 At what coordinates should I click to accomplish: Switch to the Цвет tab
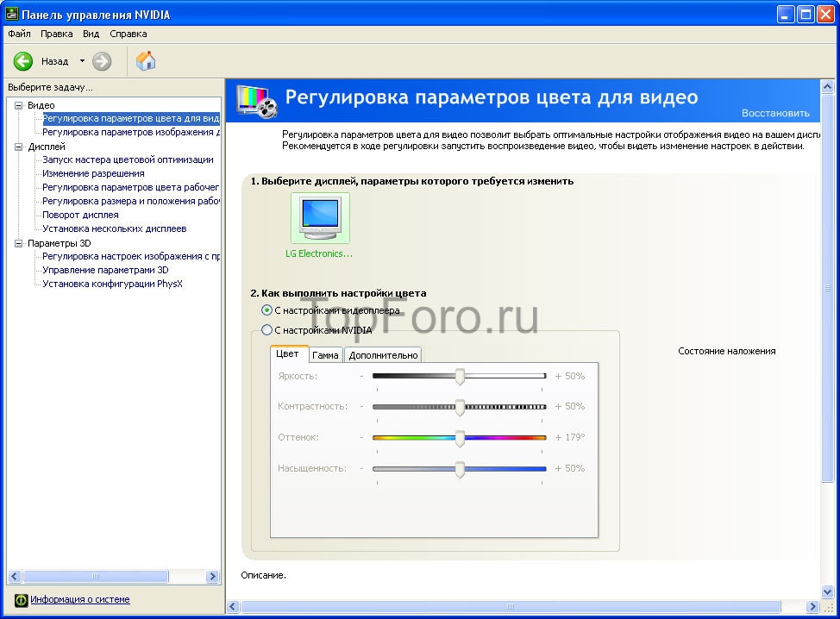coord(288,354)
